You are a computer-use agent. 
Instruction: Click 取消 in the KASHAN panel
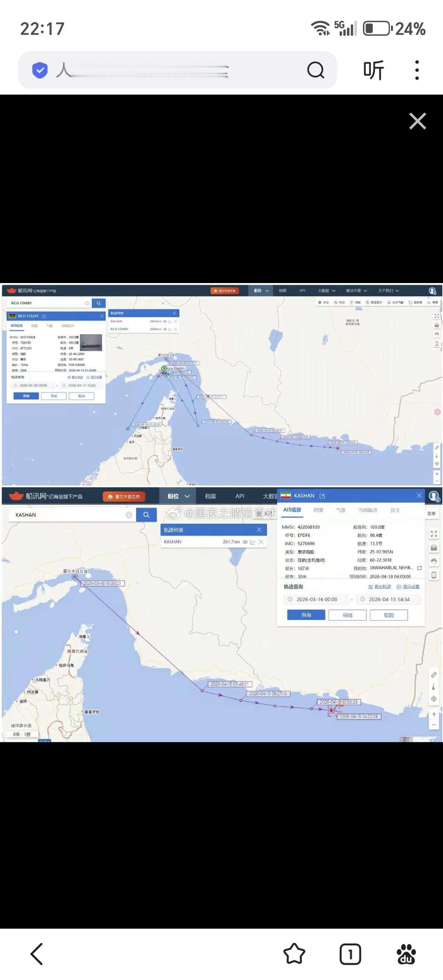[x=389, y=615]
